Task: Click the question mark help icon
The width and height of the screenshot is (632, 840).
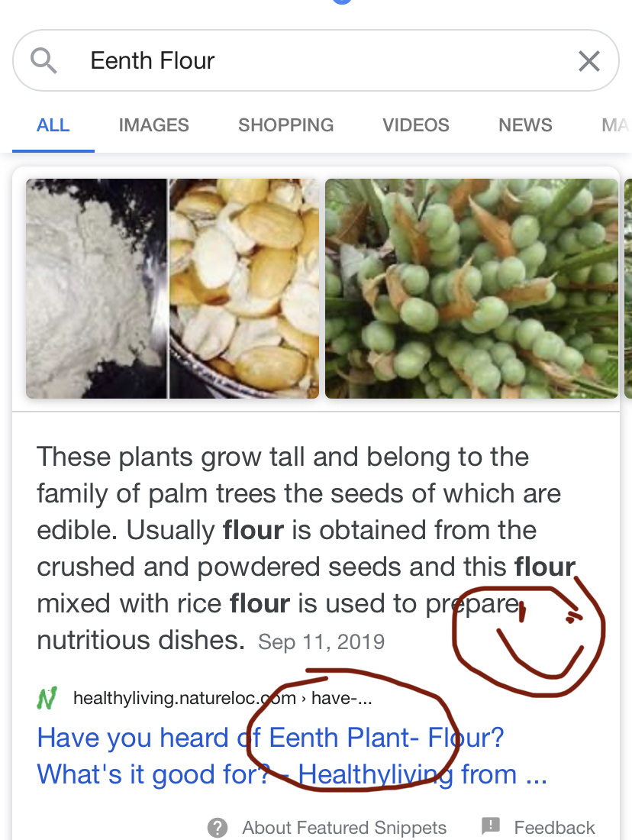Action: (218, 827)
